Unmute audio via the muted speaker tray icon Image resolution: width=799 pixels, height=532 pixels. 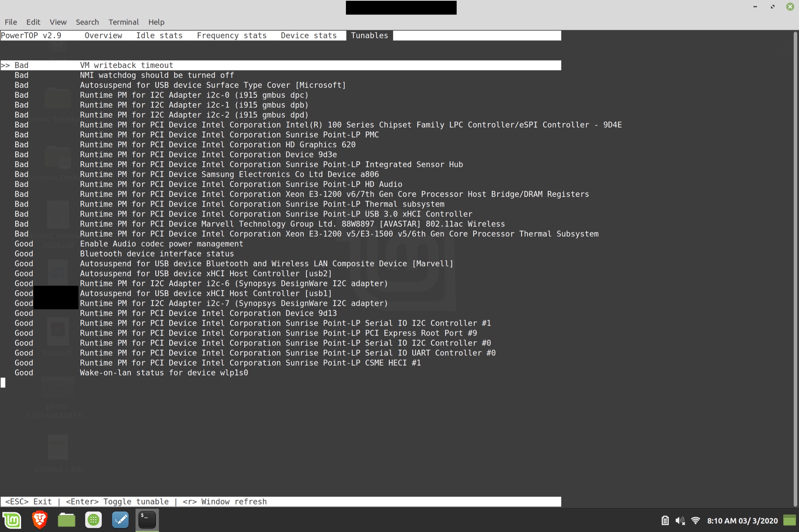click(x=680, y=521)
